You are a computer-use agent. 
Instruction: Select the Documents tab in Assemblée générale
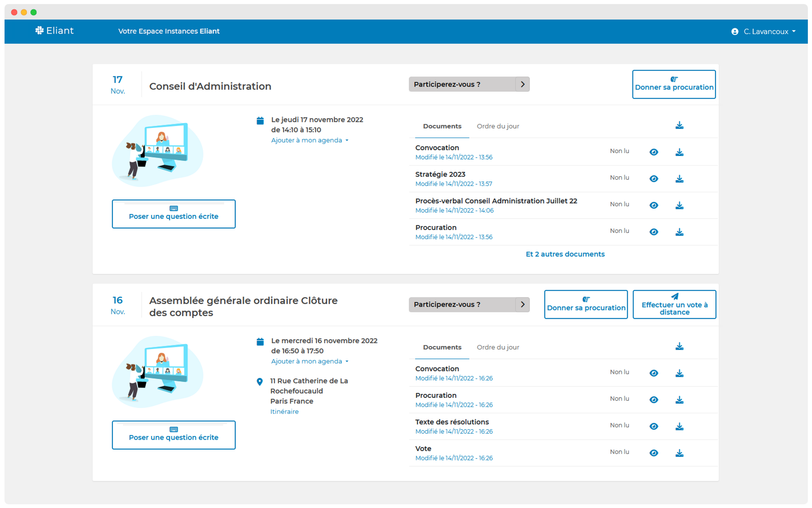442,347
